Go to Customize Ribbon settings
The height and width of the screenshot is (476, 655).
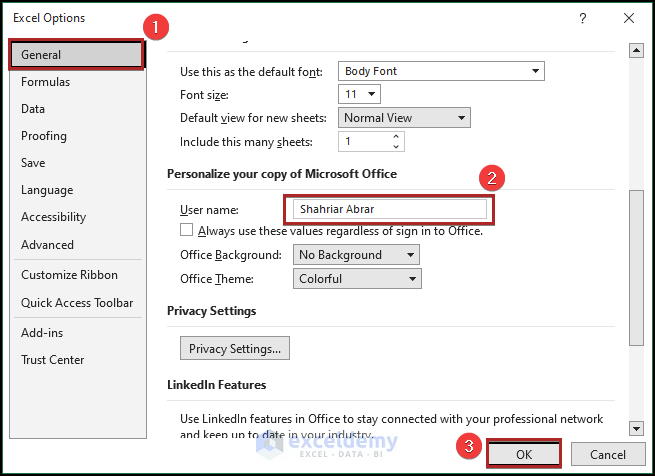click(69, 275)
